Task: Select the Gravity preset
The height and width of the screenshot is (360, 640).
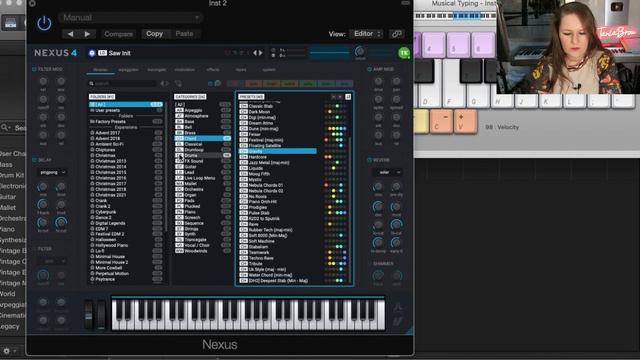Action: [x=278, y=151]
